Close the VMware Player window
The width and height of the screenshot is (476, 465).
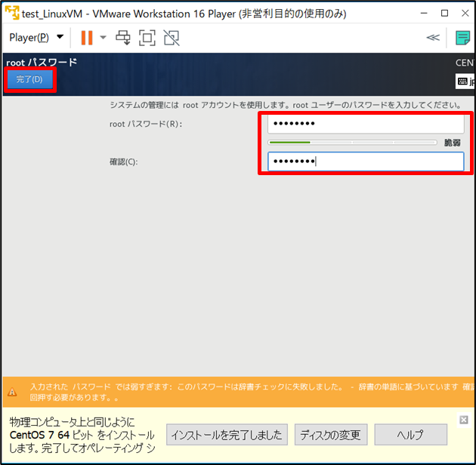pos(465,14)
